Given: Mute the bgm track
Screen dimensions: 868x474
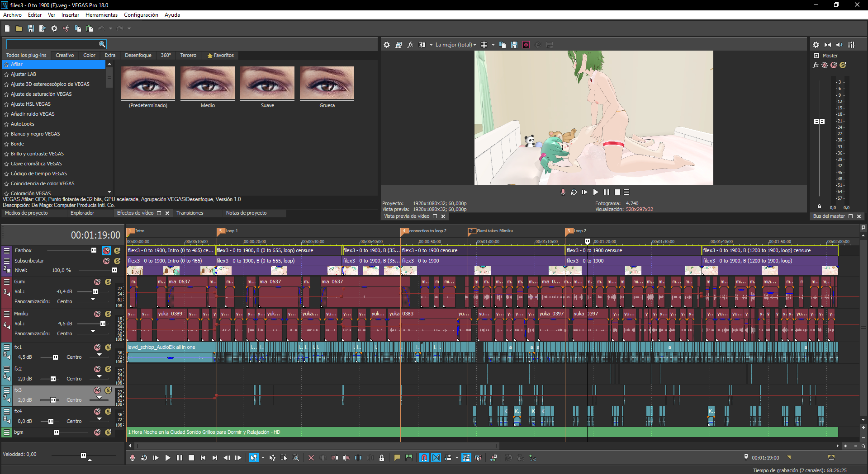Looking at the screenshot, I should point(97,432).
